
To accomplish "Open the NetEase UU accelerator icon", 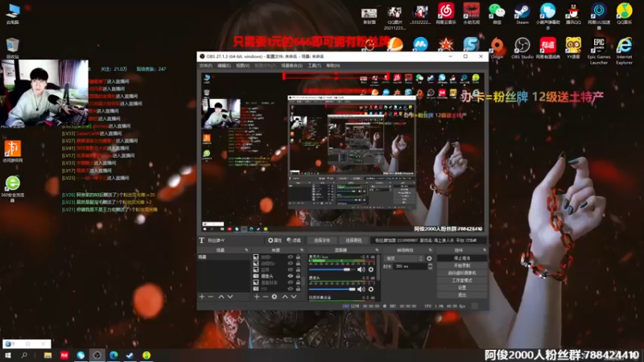I will click(x=598, y=15).
